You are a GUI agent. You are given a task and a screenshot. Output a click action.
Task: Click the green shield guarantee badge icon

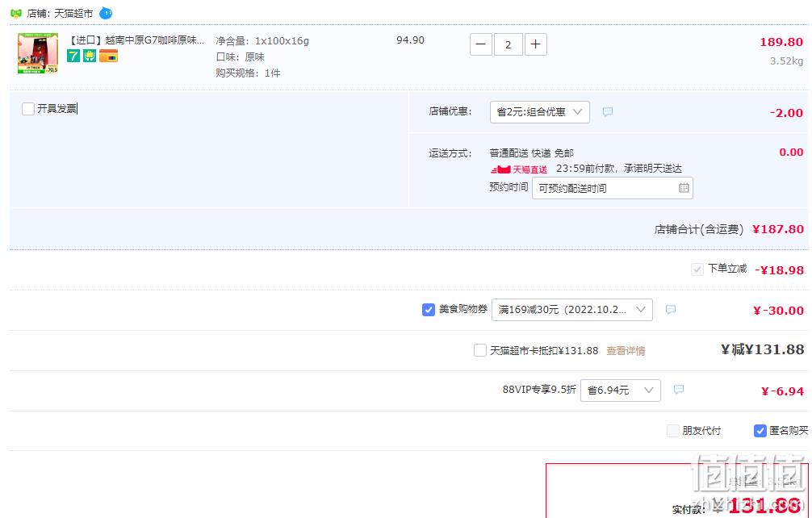(x=90, y=56)
